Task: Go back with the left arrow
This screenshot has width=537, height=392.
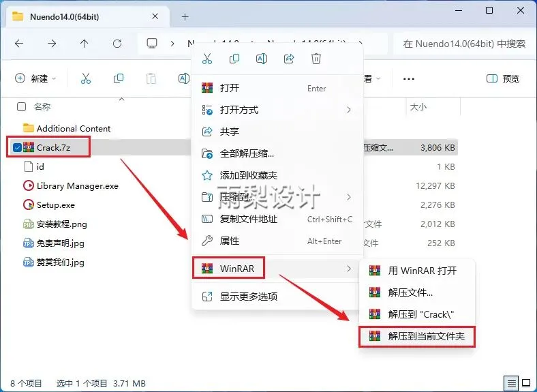Action: (x=19, y=44)
